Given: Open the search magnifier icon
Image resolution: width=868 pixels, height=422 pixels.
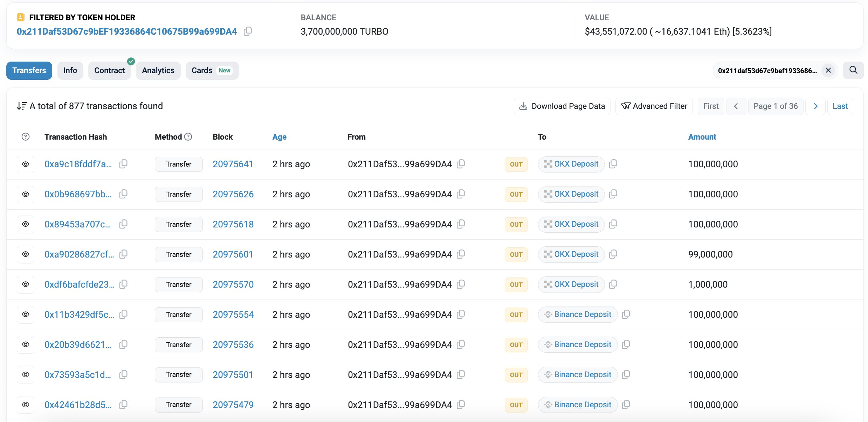Looking at the screenshot, I should 853,70.
